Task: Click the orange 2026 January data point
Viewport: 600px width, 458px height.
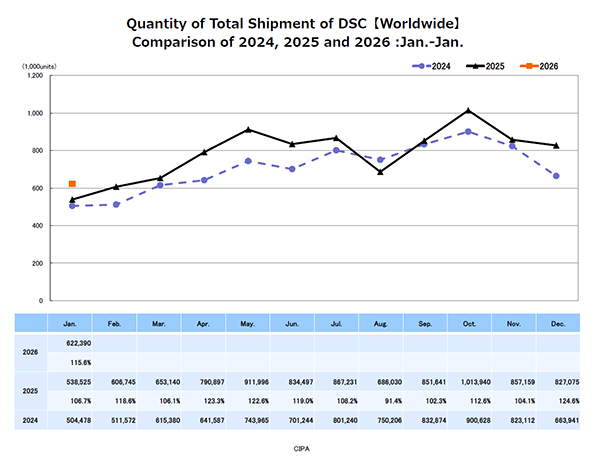Action: (x=72, y=184)
